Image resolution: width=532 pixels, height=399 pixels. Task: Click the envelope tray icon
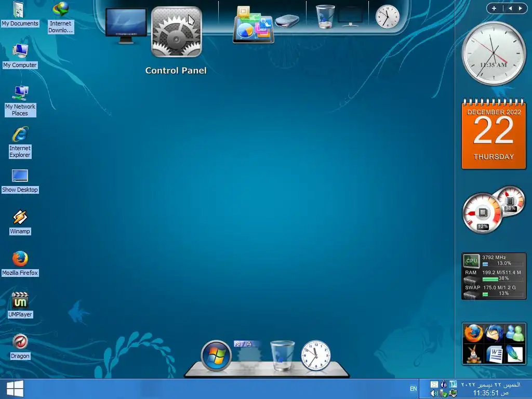coord(434,384)
